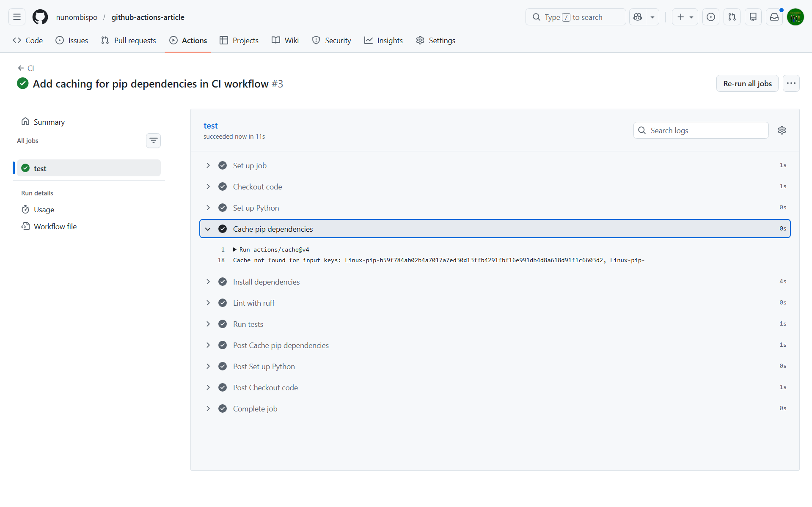This screenshot has width=812, height=507.
Task: Open the pull requests shortcut icon in header
Action: [732, 17]
